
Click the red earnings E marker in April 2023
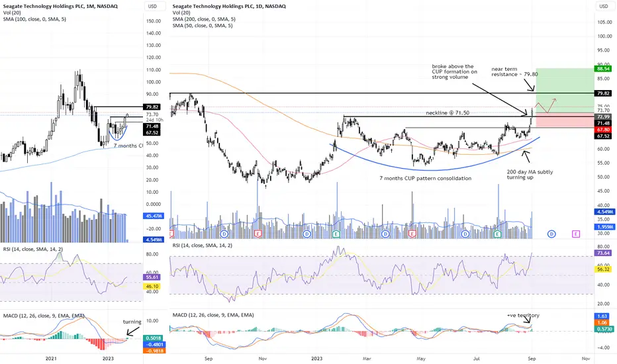(x=412, y=234)
